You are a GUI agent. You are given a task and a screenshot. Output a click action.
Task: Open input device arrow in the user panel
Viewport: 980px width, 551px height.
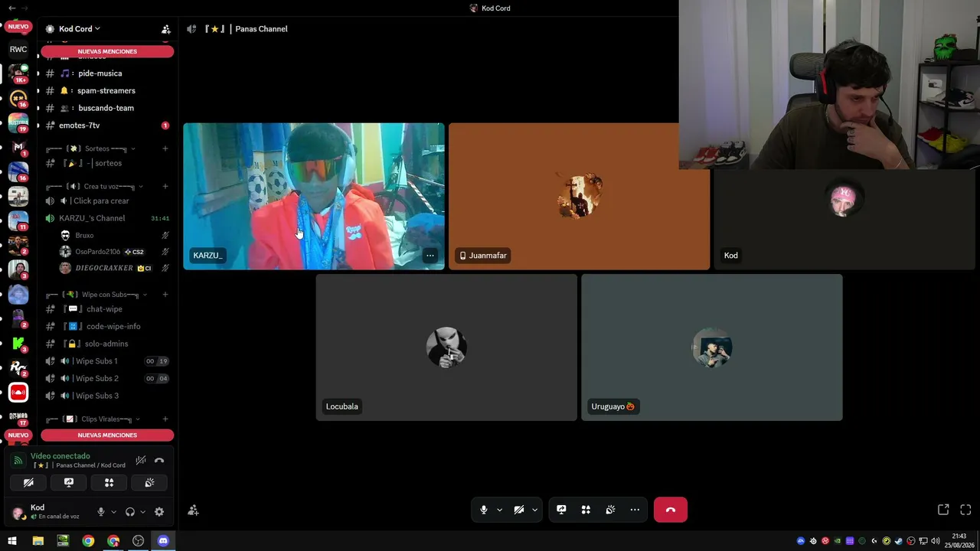click(x=113, y=512)
